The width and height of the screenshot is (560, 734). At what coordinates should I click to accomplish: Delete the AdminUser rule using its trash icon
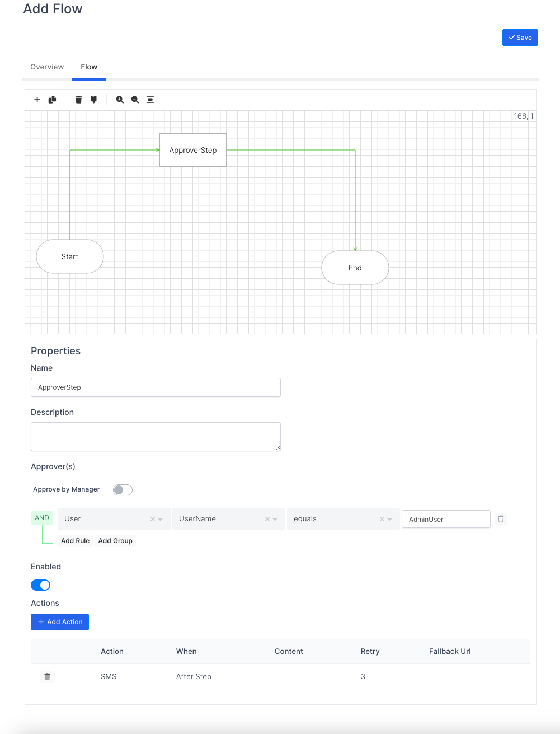(501, 519)
